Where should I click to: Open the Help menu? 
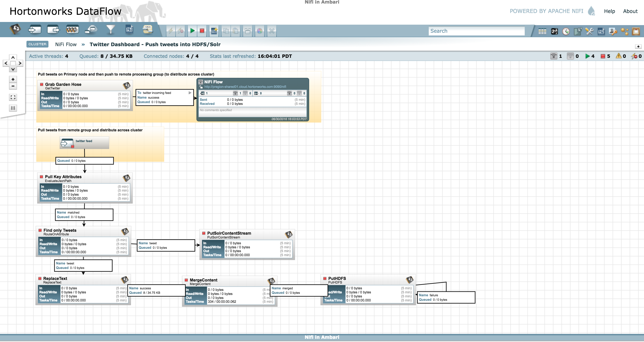609,11
